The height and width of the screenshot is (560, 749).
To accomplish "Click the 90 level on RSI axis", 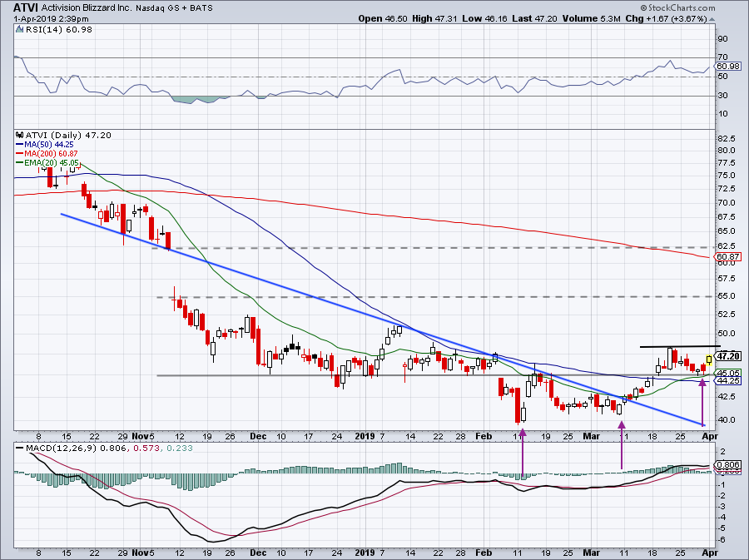I will point(722,39).
